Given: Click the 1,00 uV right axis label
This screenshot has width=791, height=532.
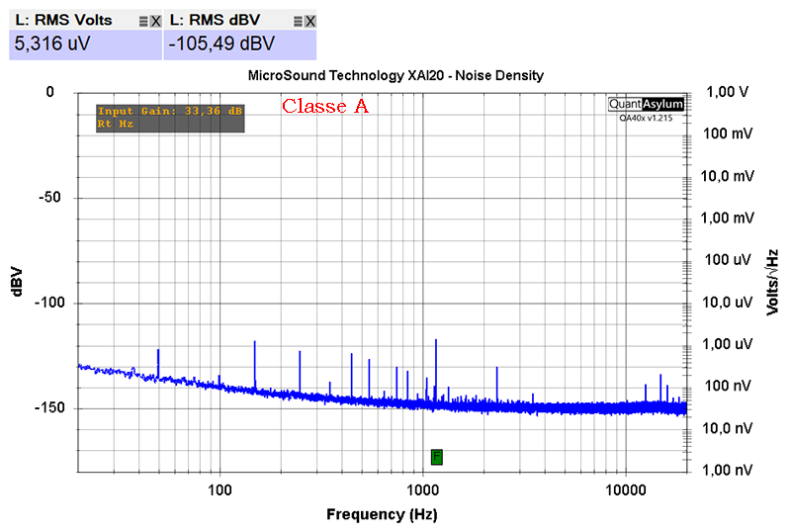Looking at the screenshot, I should [x=728, y=344].
